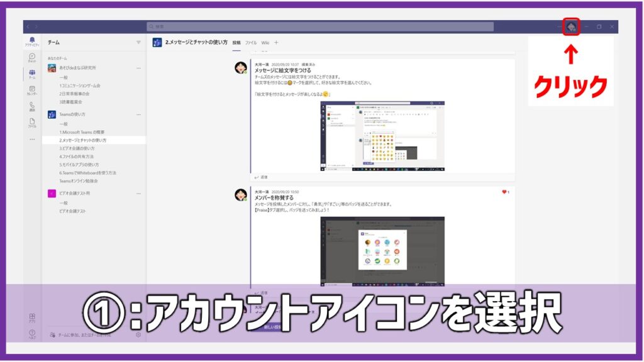Screen dimensions: 644x362
Task: Select the 3.ビデオ会議の使い方 channel
Action: [x=77, y=148]
